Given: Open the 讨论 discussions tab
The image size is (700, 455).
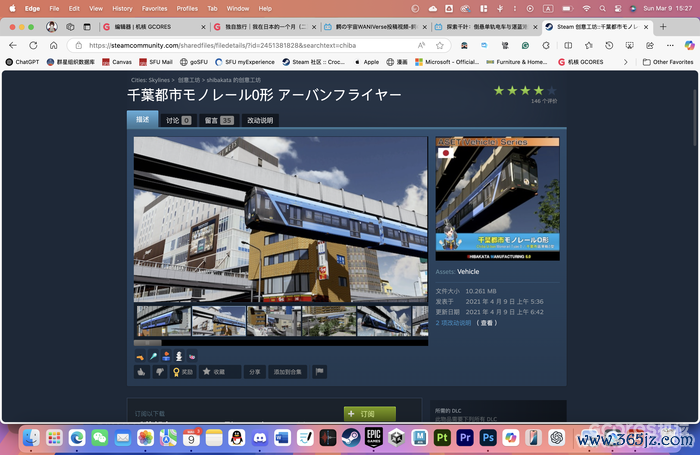Looking at the screenshot, I should tap(178, 120).
